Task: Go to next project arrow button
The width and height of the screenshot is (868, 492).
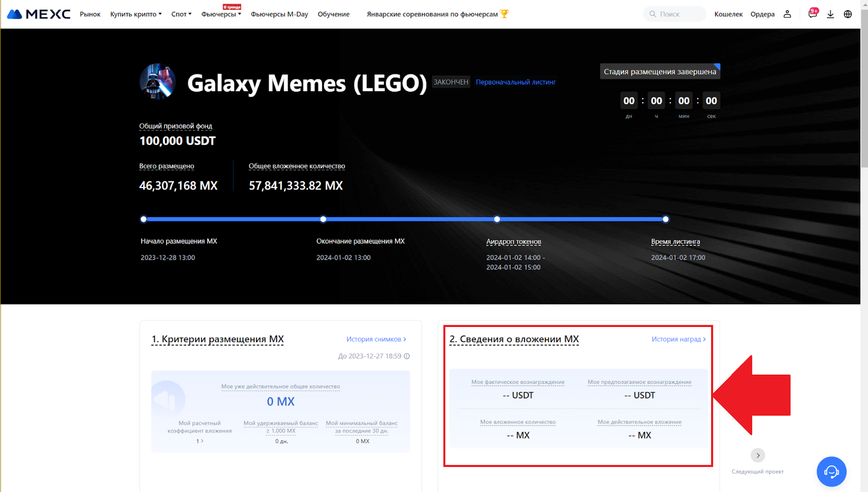Action: click(758, 455)
